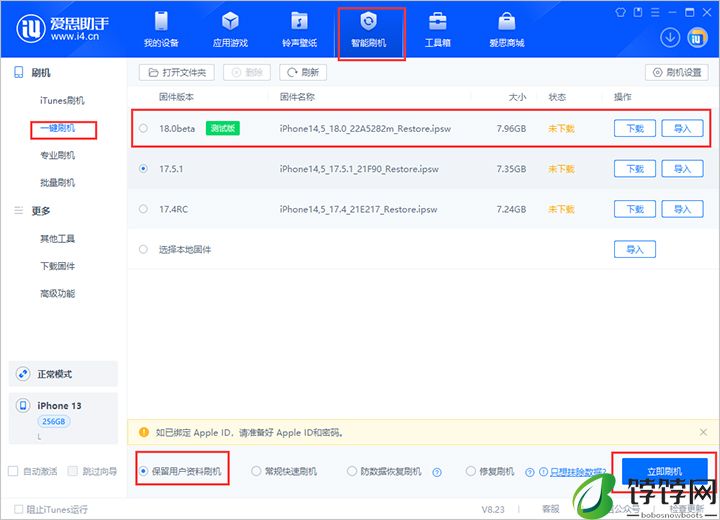Open help icon beside 修复刷机

click(x=529, y=472)
